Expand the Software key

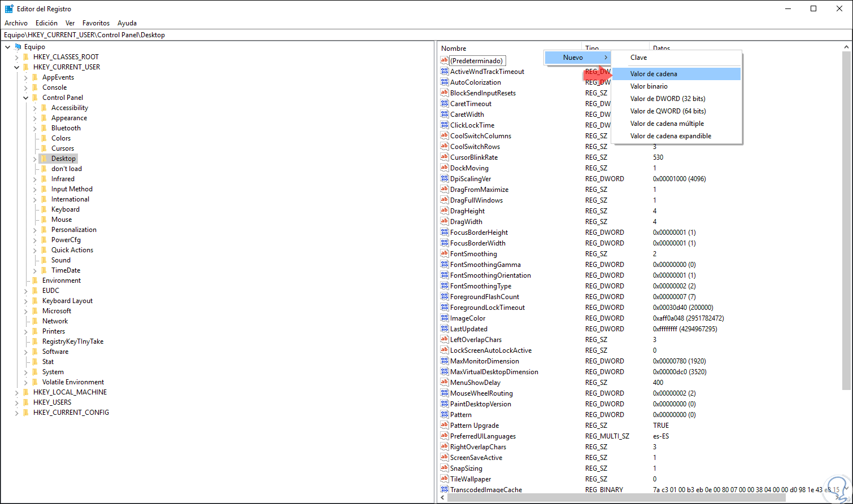[x=25, y=352]
